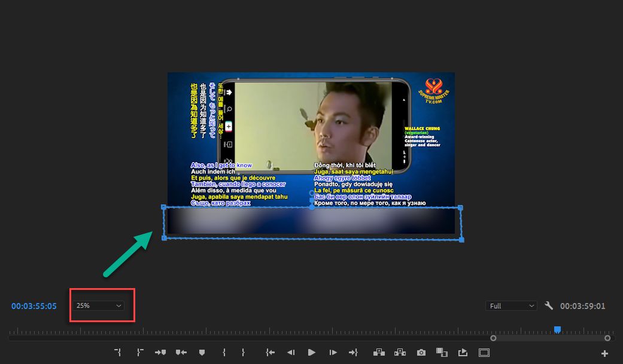This screenshot has width=623, height=364.
Task: Click the blue playhead timecode 00:03:55:05
Action: [x=34, y=306]
